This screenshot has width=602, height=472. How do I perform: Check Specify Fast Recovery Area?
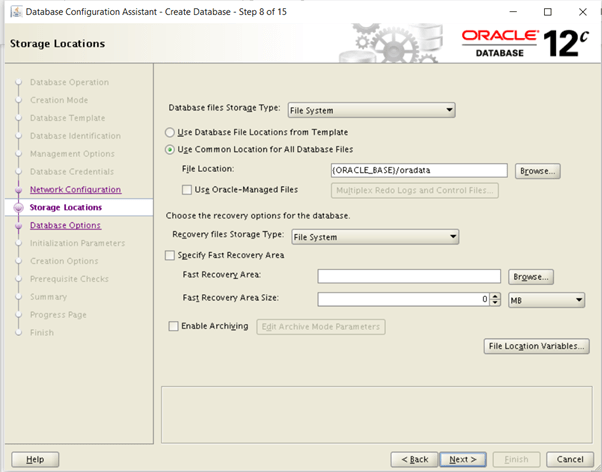point(170,256)
